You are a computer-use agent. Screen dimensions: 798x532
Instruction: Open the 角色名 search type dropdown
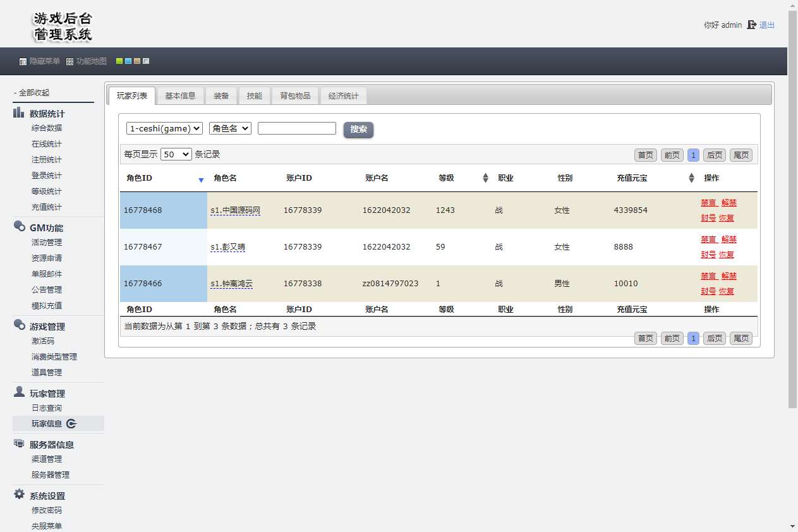(x=230, y=128)
